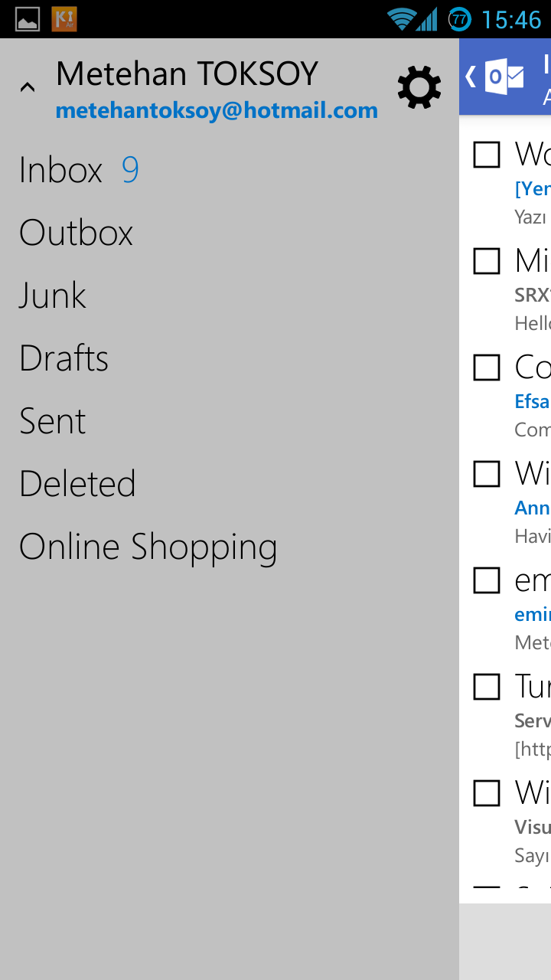551x980 pixels.
Task: Tap the metehantoksoy@hotmail.com email address
Action: point(217,110)
